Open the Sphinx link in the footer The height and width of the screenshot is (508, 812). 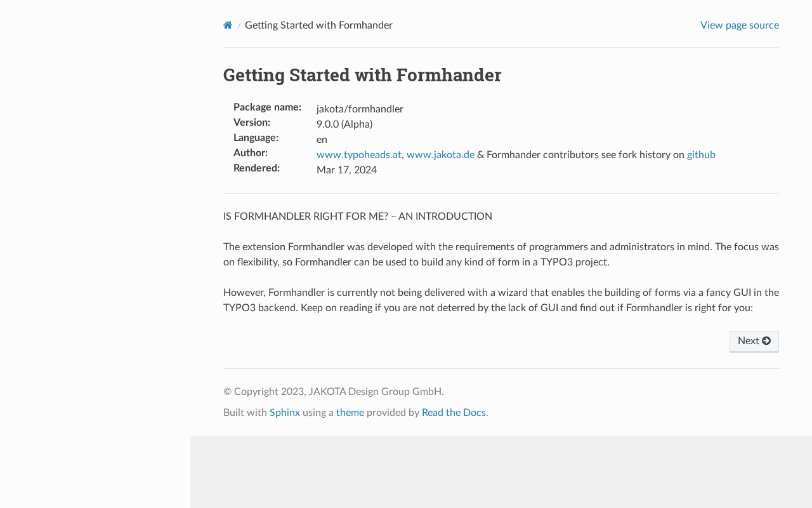click(x=284, y=413)
